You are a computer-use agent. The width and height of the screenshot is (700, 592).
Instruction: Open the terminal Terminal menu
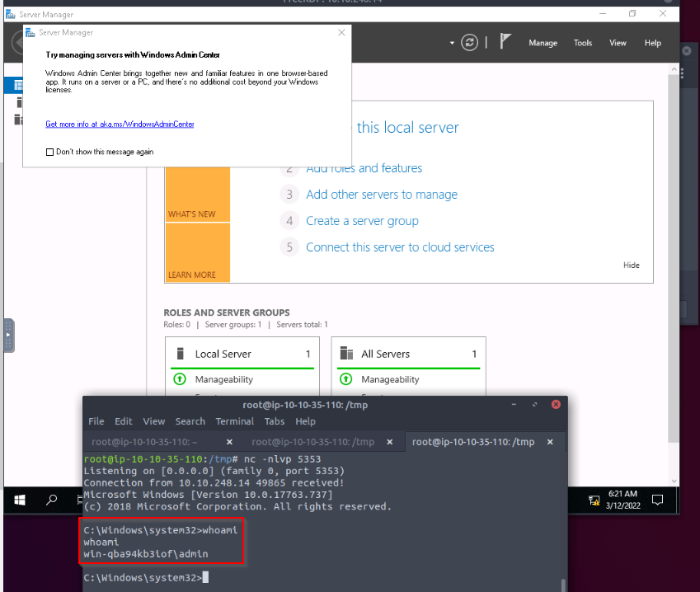tap(234, 421)
